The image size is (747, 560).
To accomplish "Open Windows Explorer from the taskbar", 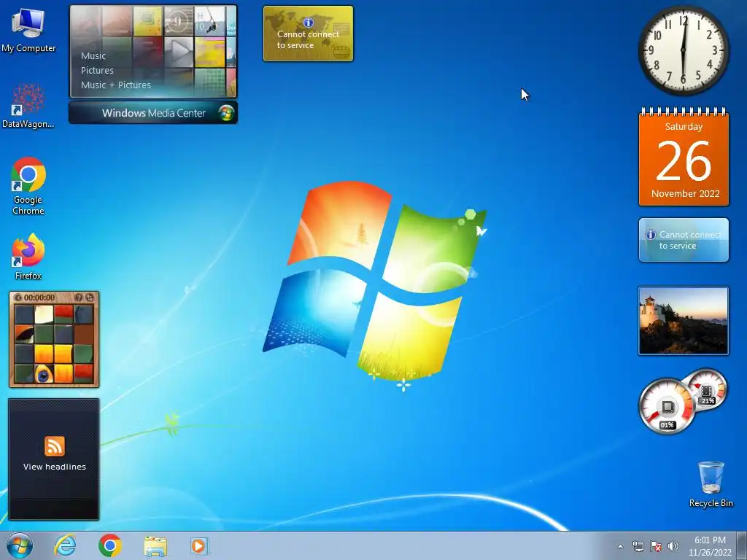I will coord(155,546).
